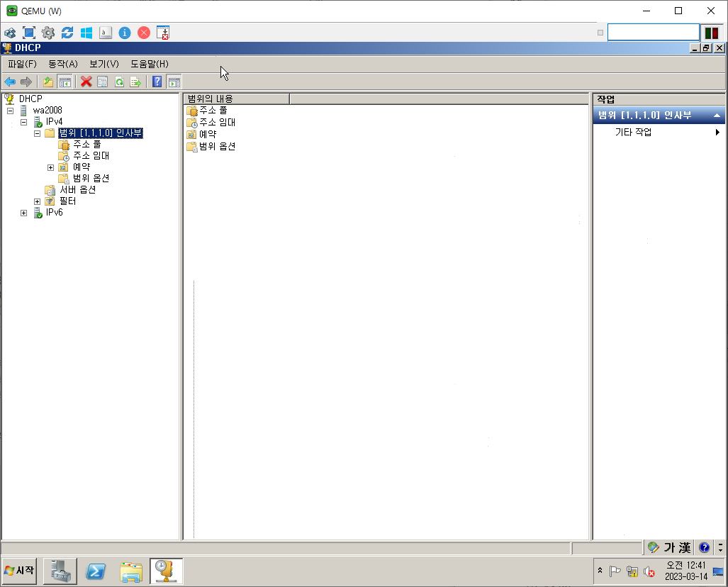
Task: Click the 漢 Hanja conversion button
Action: point(684,548)
